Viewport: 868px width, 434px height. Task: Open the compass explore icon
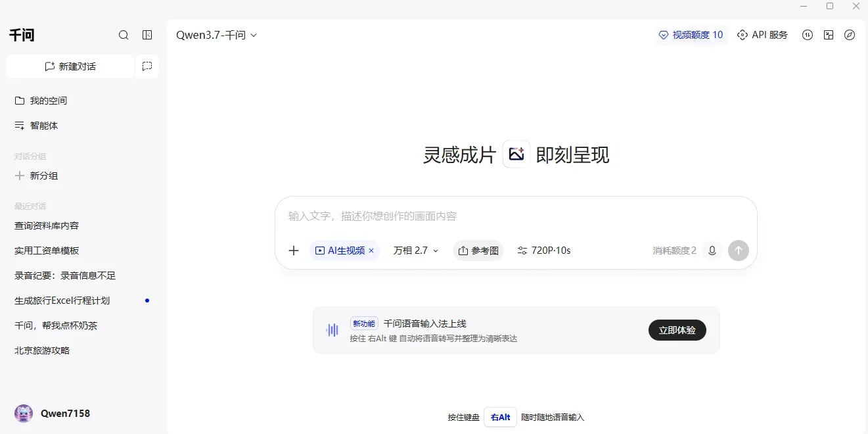pyautogui.click(x=850, y=36)
